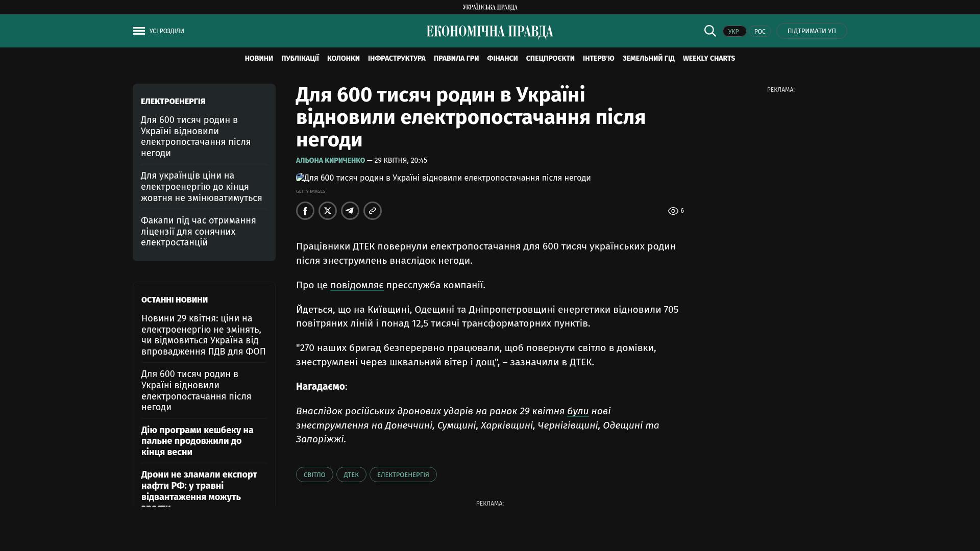Click author name Альона Кириченко
980x551 pixels.
[330, 160]
